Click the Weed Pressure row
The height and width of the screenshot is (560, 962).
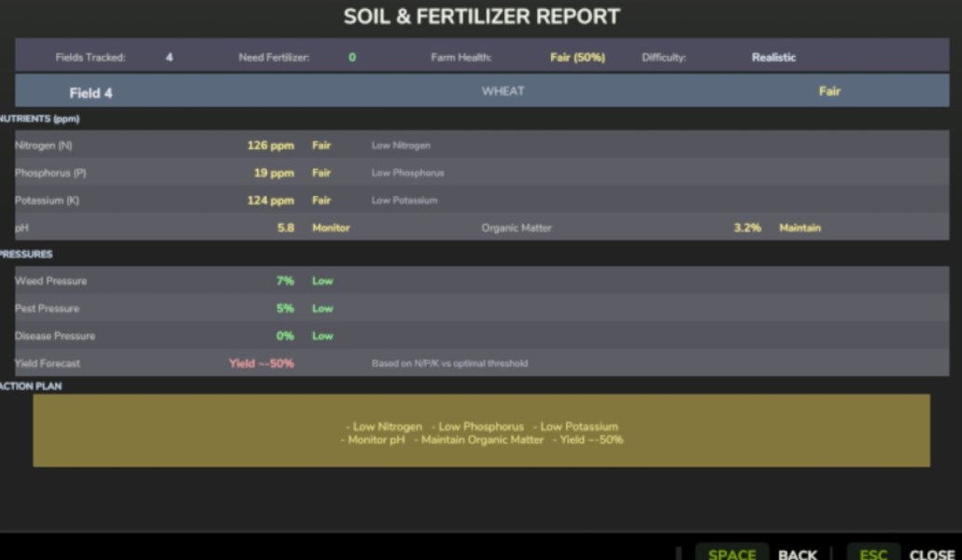tap(482, 280)
